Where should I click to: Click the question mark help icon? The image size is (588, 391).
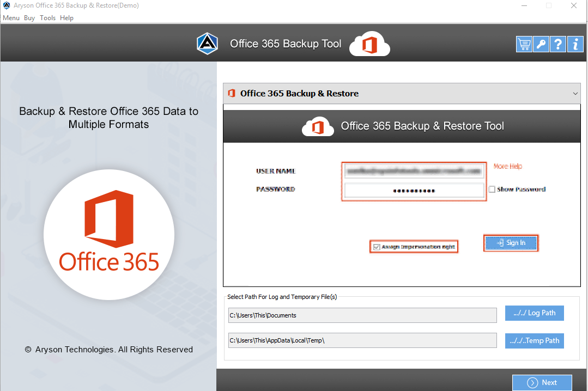coord(558,44)
